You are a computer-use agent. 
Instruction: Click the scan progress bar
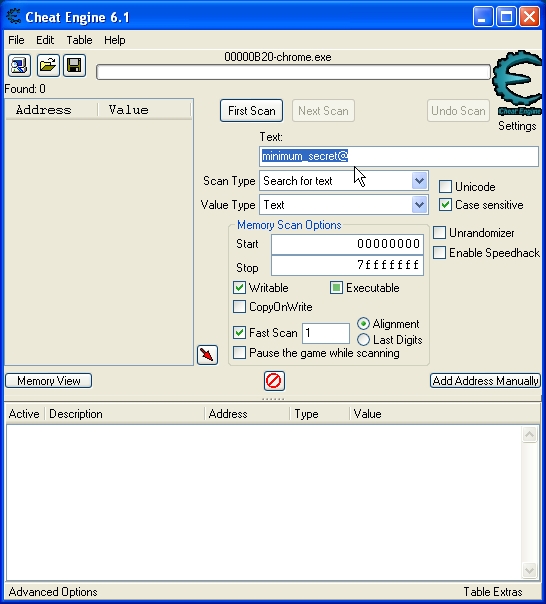[293, 72]
